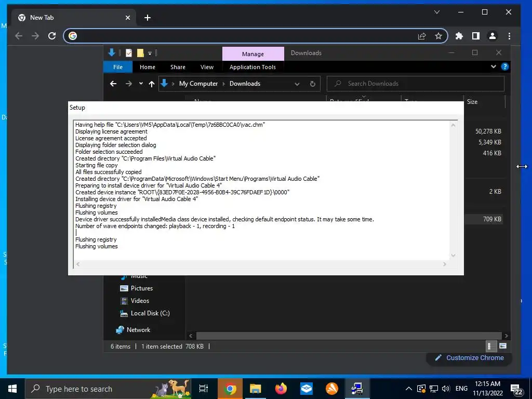Expand the Explorer ribbon chevron
The width and height of the screenshot is (532, 399).
point(494,67)
